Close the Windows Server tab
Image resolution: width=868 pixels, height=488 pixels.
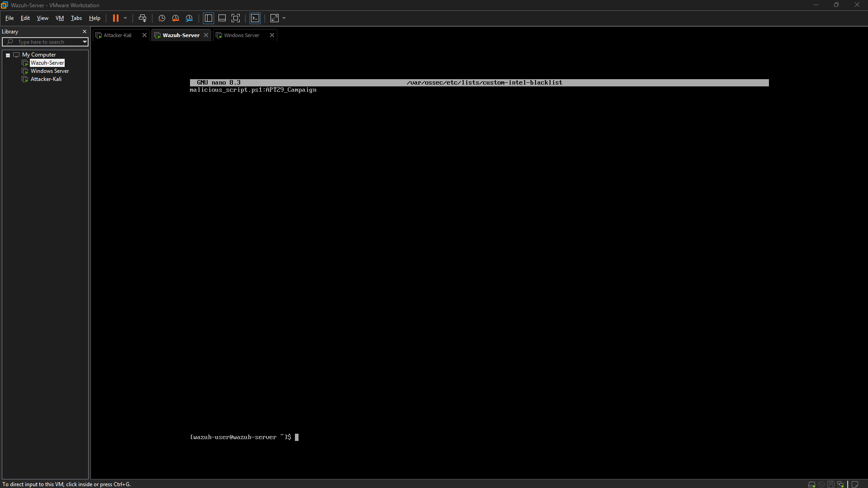272,35
